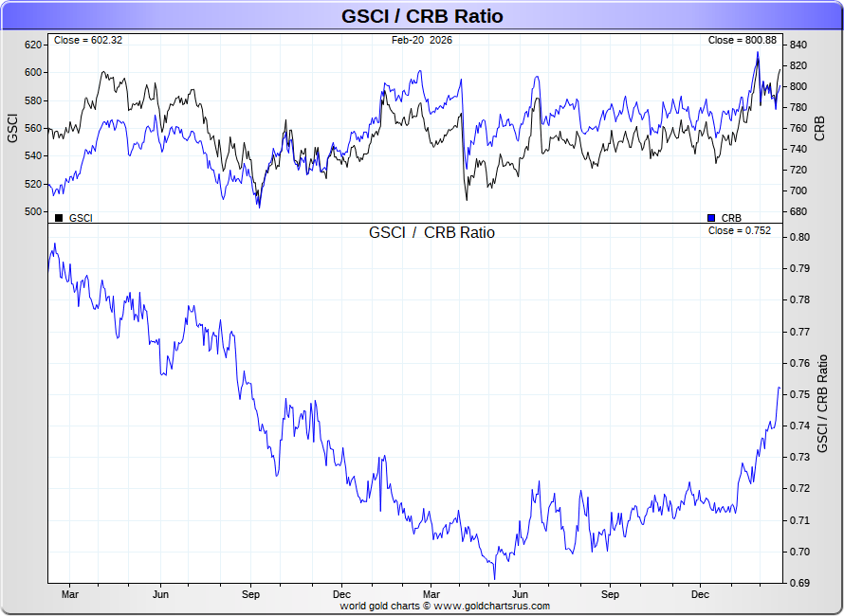Click the GSCI left axis title
Screen dimensions: 844x616
click(x=12, y=128)
